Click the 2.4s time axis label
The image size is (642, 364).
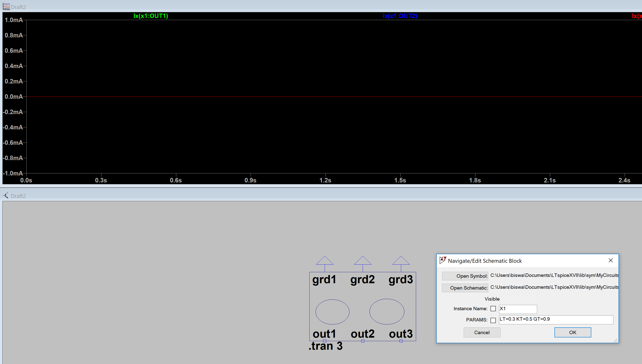(x=624, y=180)
